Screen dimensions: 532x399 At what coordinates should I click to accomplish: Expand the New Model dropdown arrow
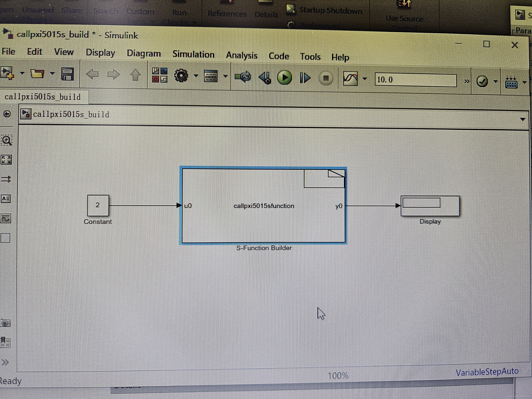pyautogui.click(x=22, y=73)
